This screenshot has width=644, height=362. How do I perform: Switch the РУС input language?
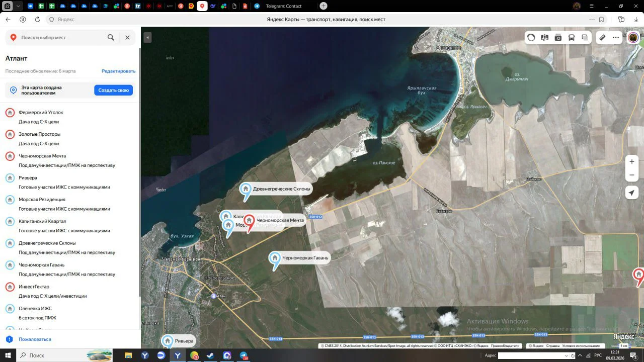point(598,355)
